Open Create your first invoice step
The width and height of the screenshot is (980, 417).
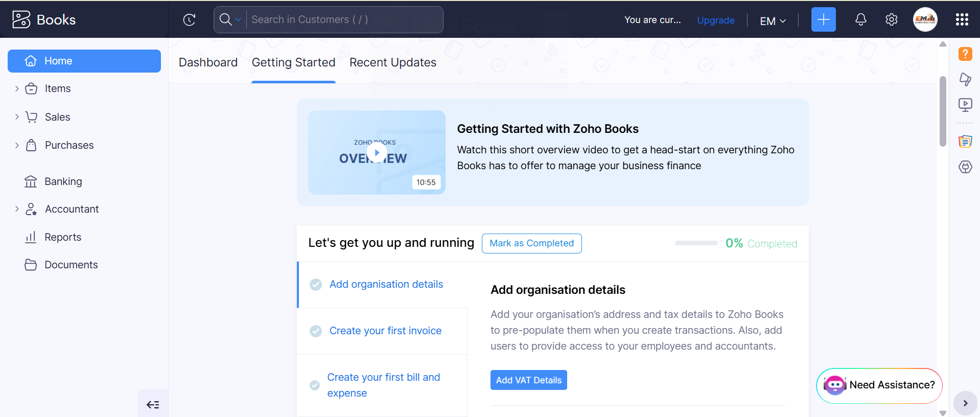pyautogui.click(x=385, y=331)
